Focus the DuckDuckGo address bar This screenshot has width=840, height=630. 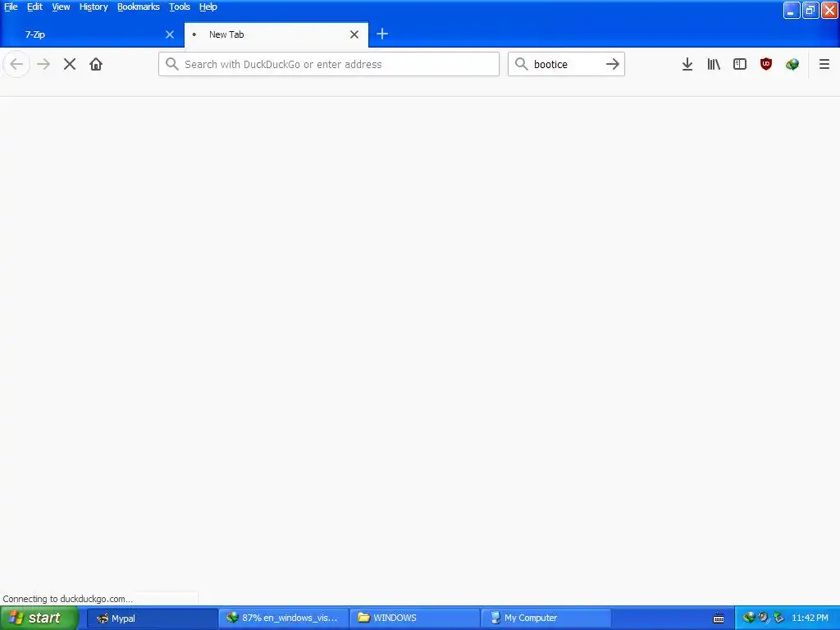[x=329, y=64]
